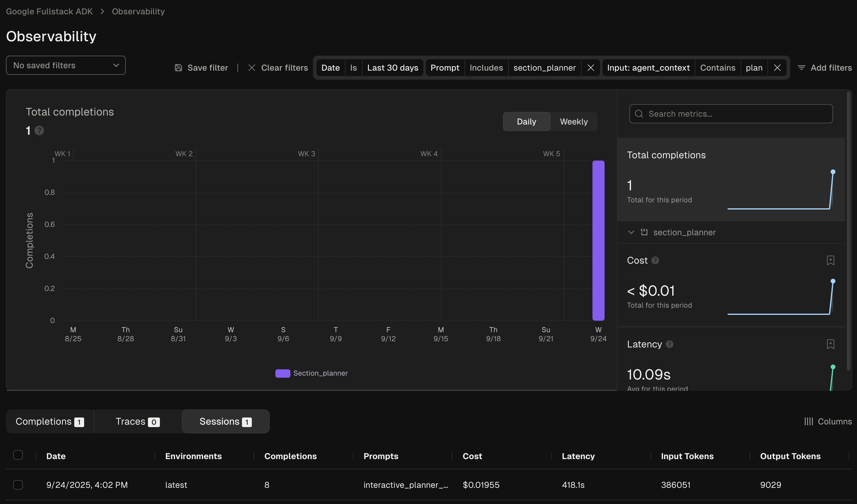Toggle Section_planner legend color swatch
Screen dimensions: 857x504
[283, 373]
